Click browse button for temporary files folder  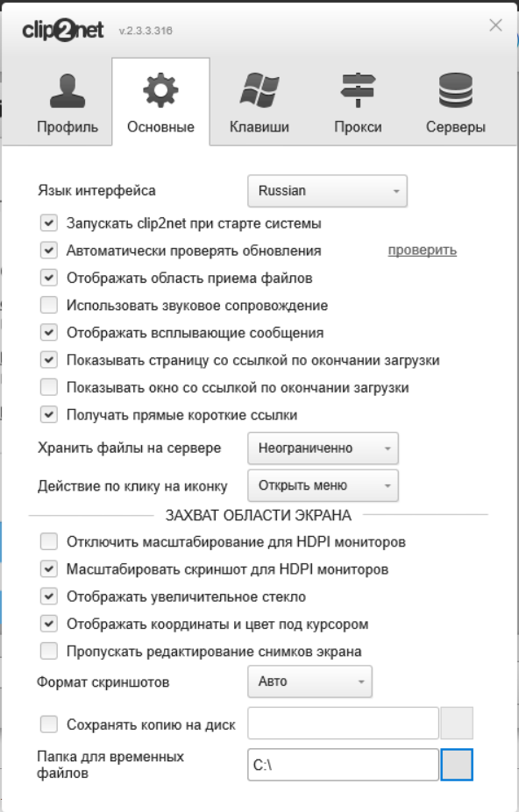[x=456, y=765]
